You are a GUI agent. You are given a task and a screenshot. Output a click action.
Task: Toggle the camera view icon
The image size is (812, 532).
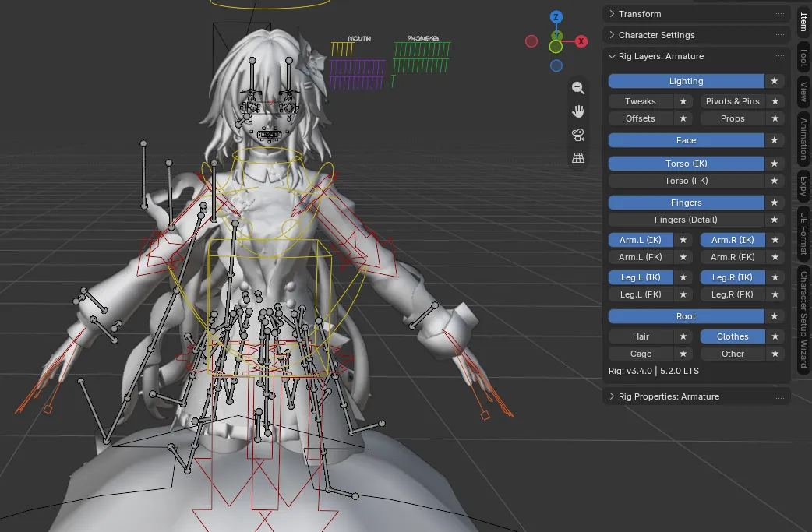578,135
